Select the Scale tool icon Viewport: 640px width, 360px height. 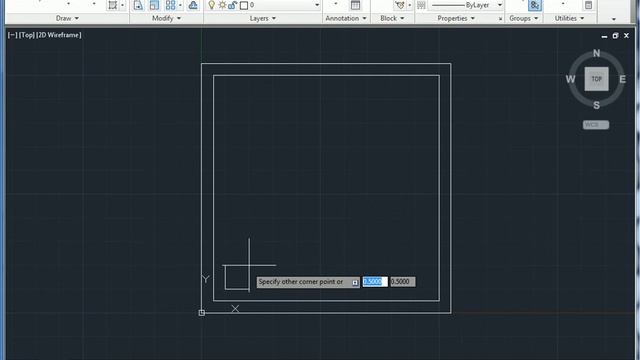point(154,5)
